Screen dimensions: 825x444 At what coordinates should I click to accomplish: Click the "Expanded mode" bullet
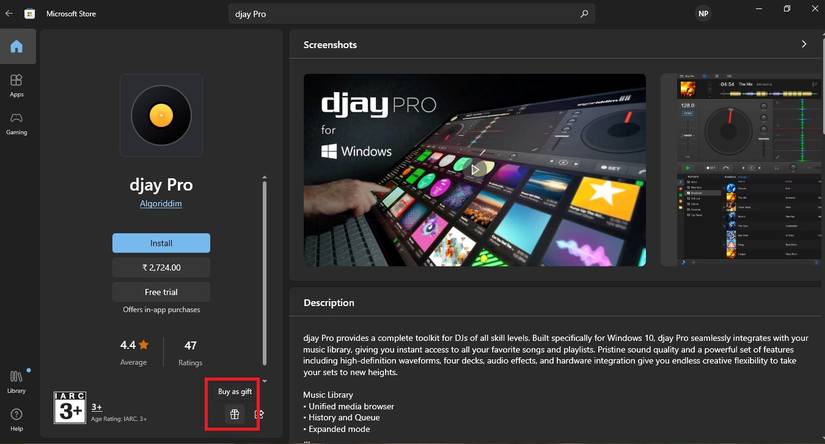[337, 429]
